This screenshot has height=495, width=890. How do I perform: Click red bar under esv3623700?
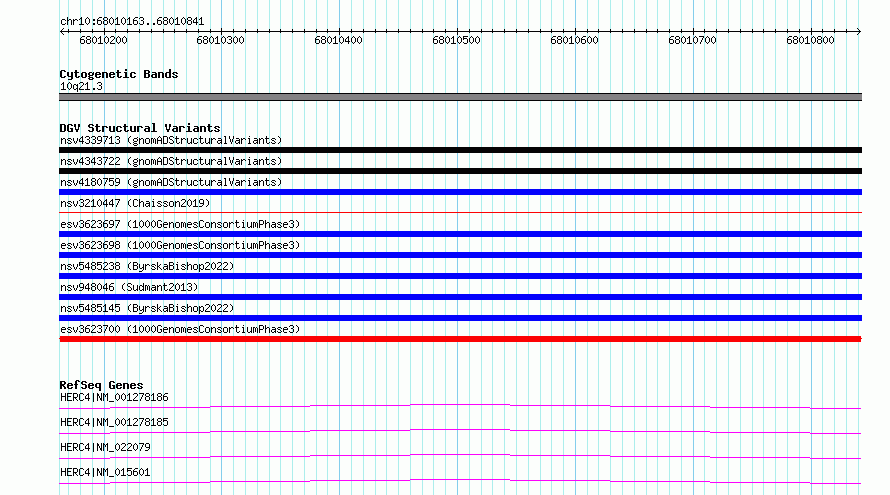460,339
